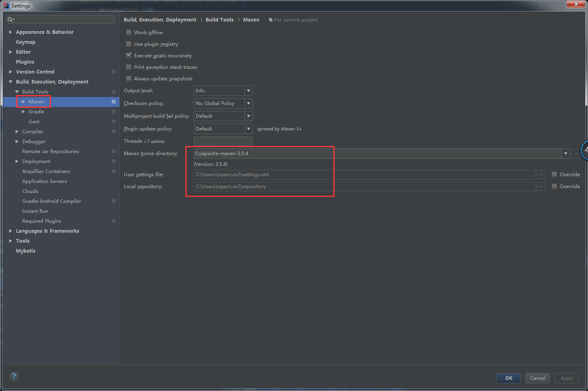This screenshot has width=588, height=391.
Task: Open Instant Run settings page
Action: [35, 211]
